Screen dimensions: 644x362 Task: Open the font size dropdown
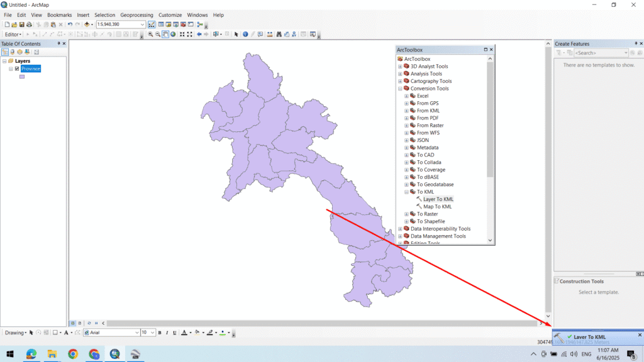pyautogui.click(x=152, y=333)
